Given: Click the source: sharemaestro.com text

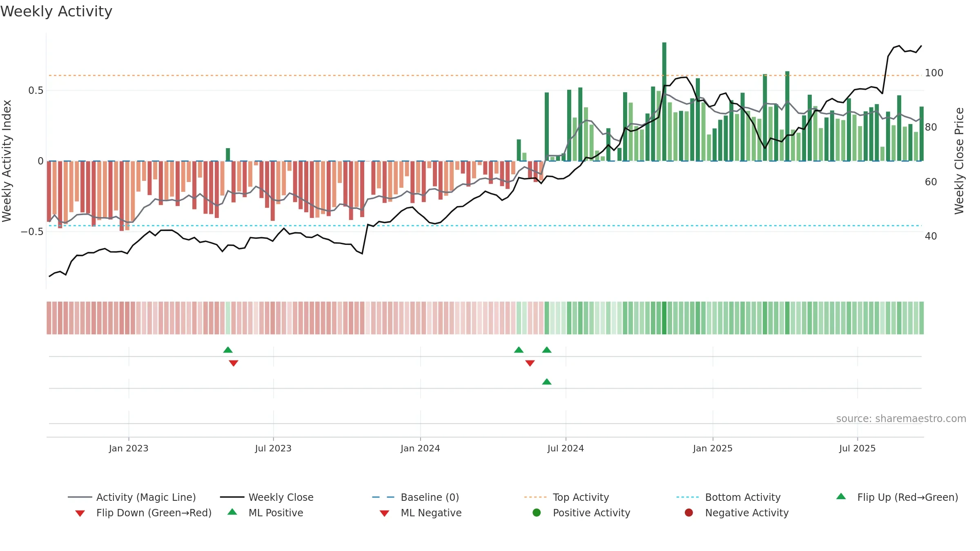Looking at the screenshot, I should [901, 419].
